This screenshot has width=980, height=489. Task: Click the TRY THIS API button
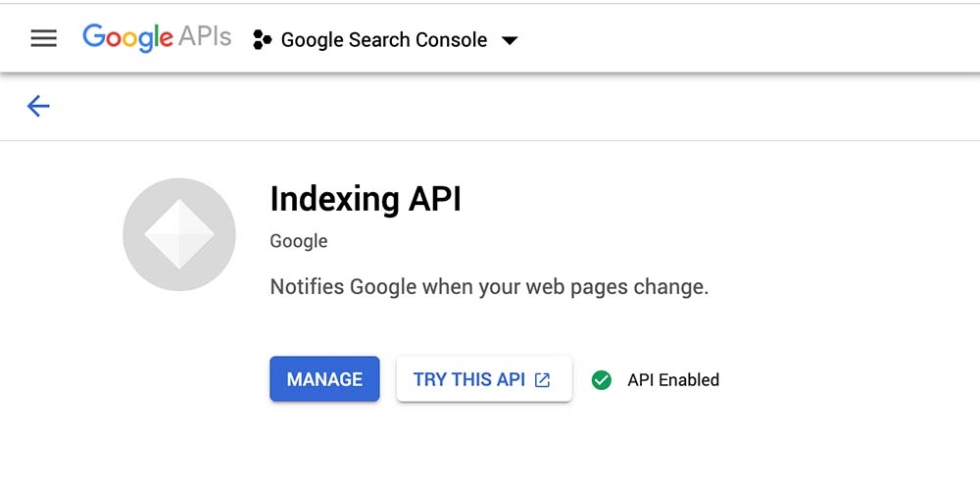483,379
